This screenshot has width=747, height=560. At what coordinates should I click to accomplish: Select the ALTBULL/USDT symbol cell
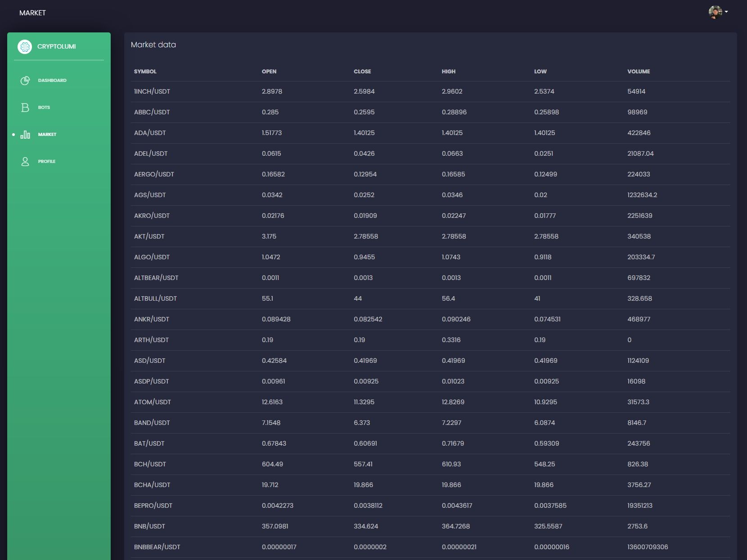(x=156, y=298)
